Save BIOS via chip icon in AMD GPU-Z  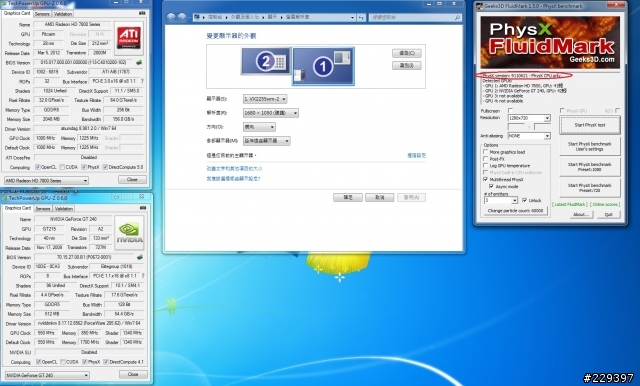139,62
